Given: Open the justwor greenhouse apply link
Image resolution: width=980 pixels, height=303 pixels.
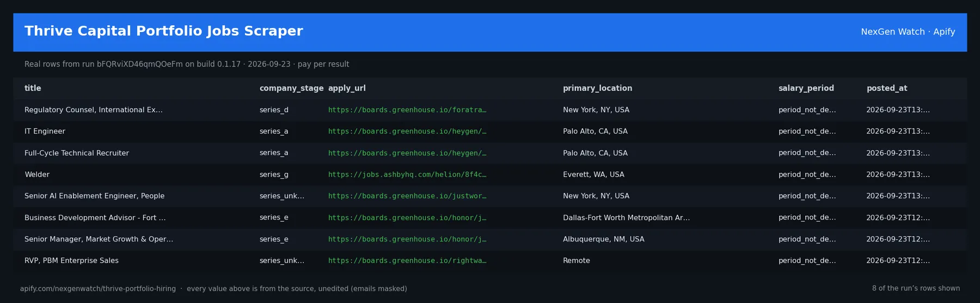Looking at the screenshot, I should click(x=407, y=196).
